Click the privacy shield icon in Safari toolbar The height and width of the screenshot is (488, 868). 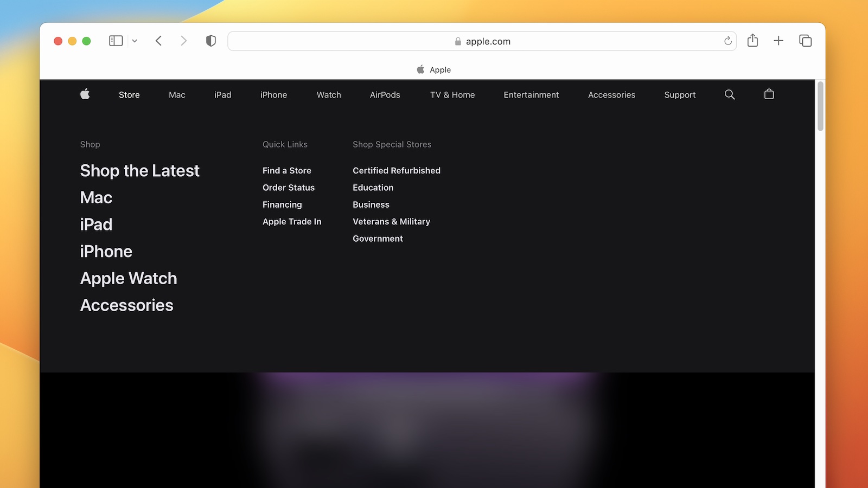click(211, 40)
